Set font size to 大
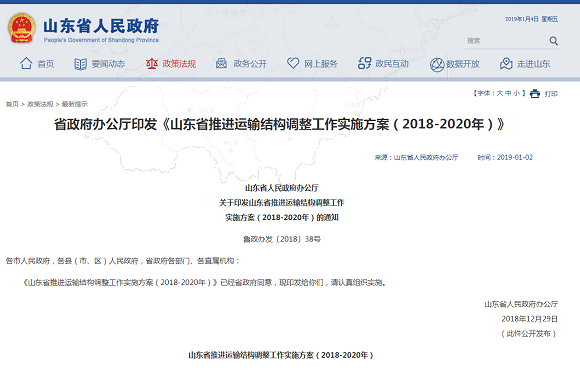The height and width of the screenshot is (372, 580). [x=499, y=93]
